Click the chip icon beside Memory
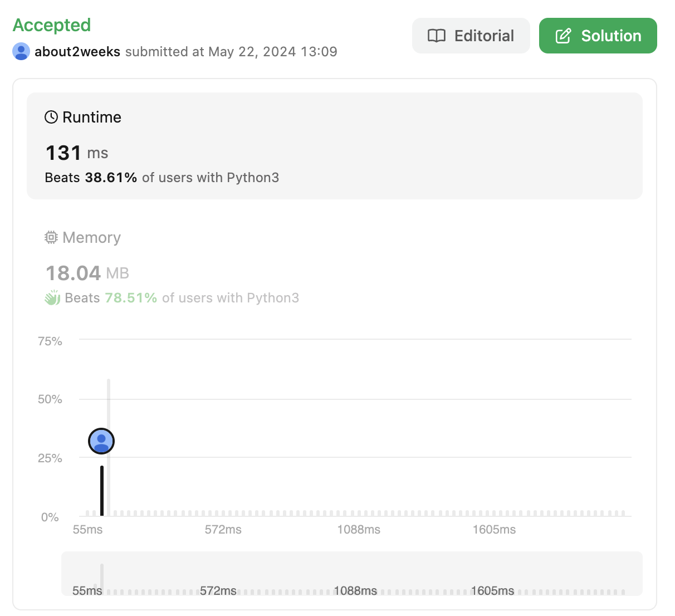Image resolution: width=675 pixels, height=616 pixels. coord(51,237)
